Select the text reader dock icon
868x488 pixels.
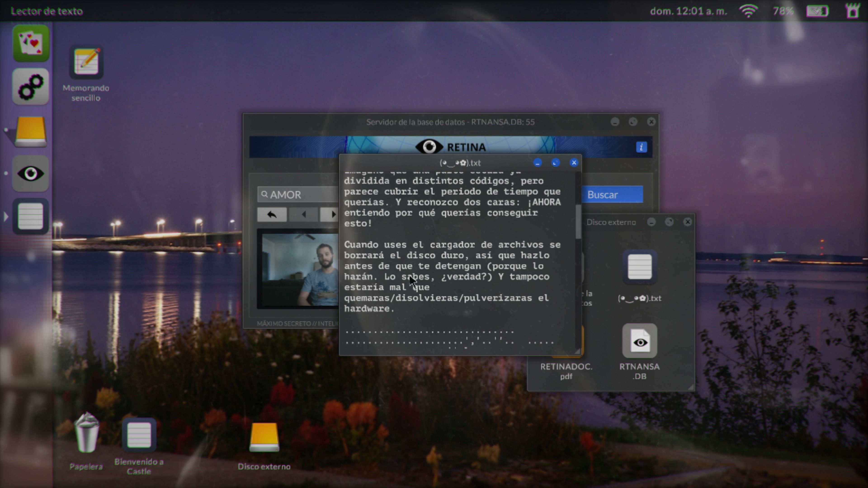tap(31, 217)
